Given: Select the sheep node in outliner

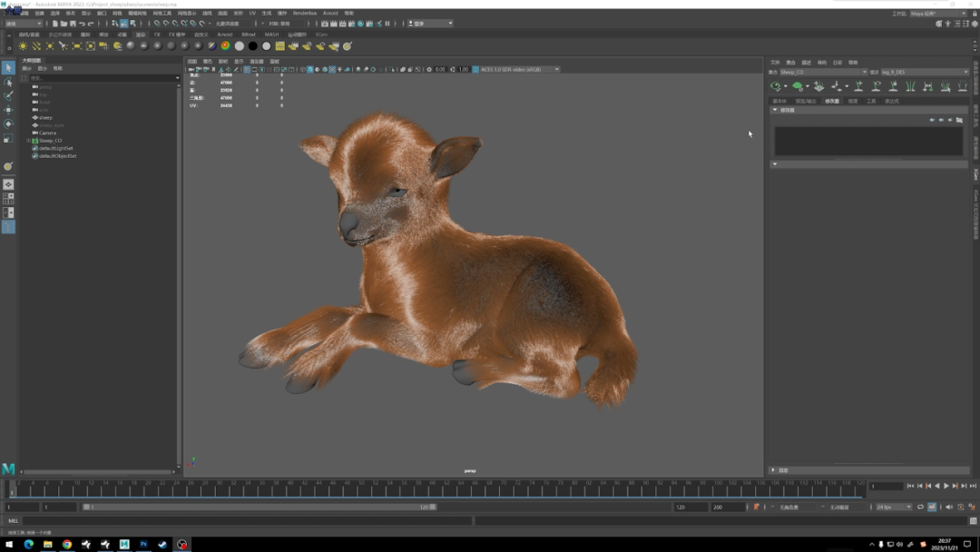Looking at the screenshot, I should 45,117.
